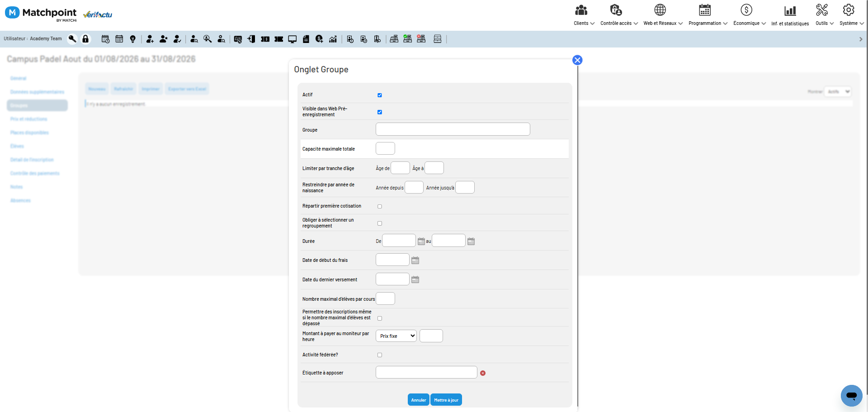Click the growth chart toolbar icon
This screenshot has width=868, height=412.
coord(333,39)
